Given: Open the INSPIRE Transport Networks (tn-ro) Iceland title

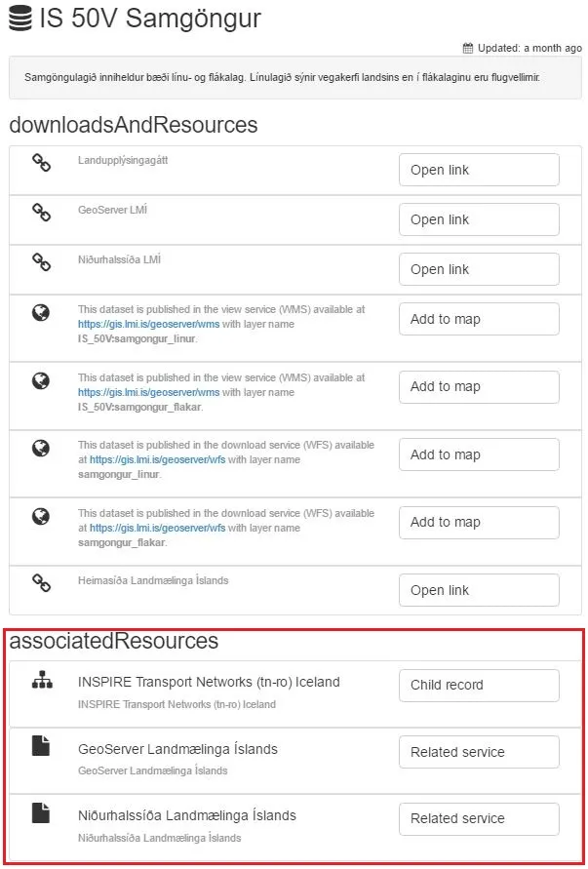Looking at the screenshot, I should (209, 682).
